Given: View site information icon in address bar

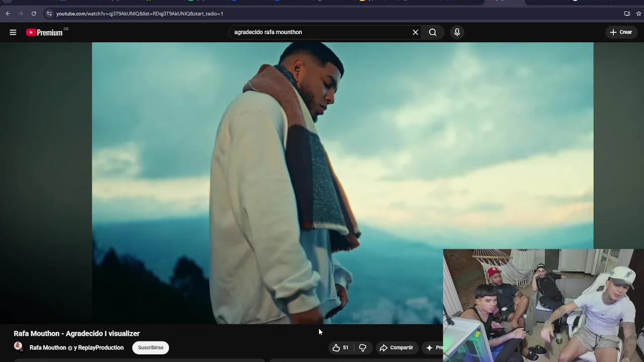Looking at the screenshot, I should (49, 14).
